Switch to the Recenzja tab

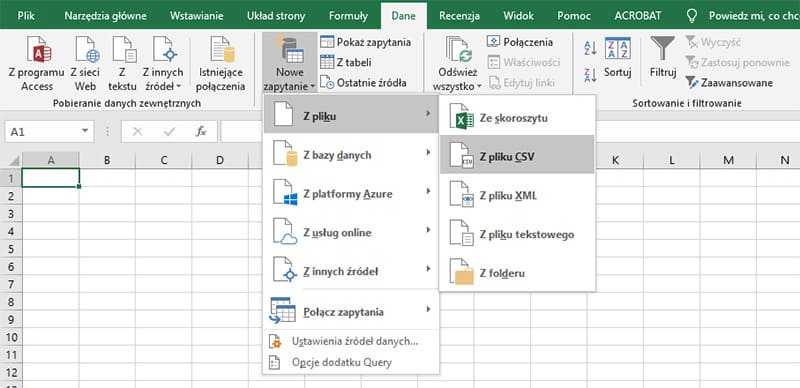tap(459, 16)
